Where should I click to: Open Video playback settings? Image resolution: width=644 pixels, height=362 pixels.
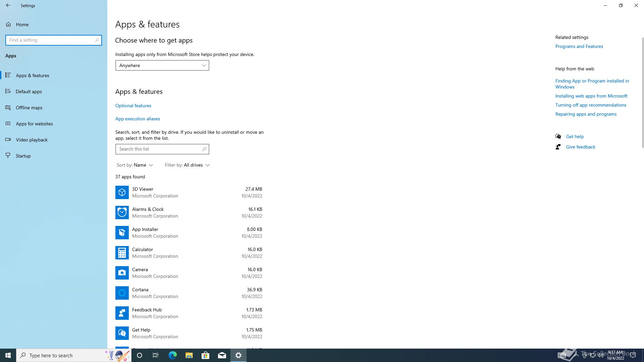tap(54, 140)
